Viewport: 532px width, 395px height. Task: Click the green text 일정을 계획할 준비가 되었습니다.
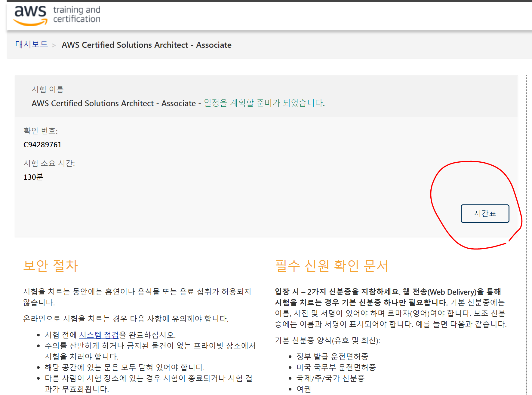point(264,103)
